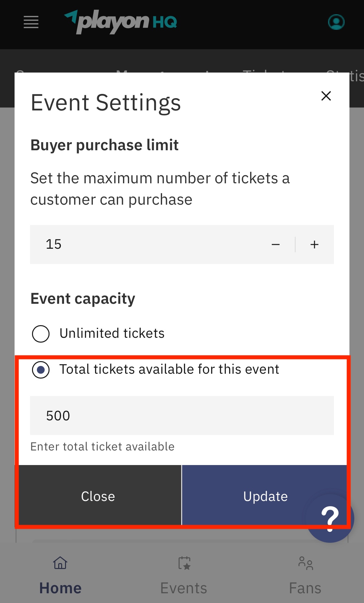Image resolution: width=364 pixels, height=603 pixels.
Task: Click the total tickets field showing 500
Action: (182, 415)
